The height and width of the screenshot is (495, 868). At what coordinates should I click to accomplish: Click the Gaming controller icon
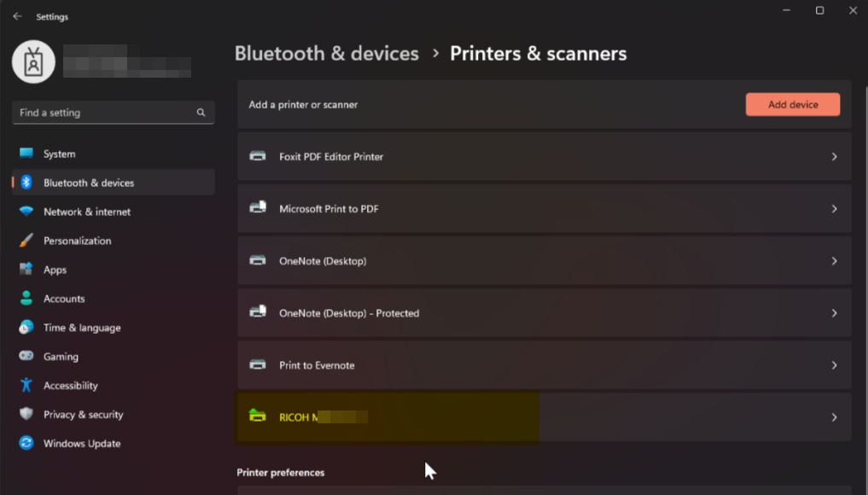26,357
